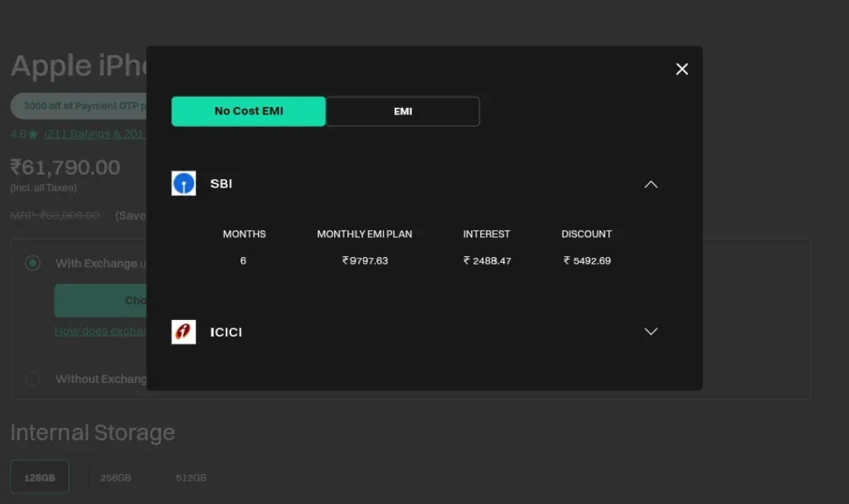Screen dimensions: 849x504
Task: Click the ₹2488.47 interest value
Action: [x=487, y=260]
